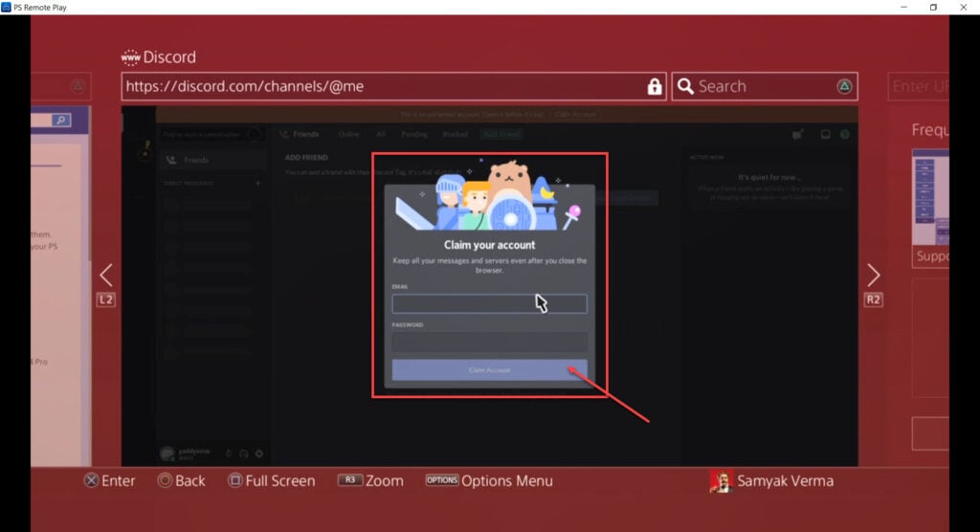Viewport: 980px width, 532px height.
Task: Click the Samyak Verma profile avatar
Action: coord(721,481)
